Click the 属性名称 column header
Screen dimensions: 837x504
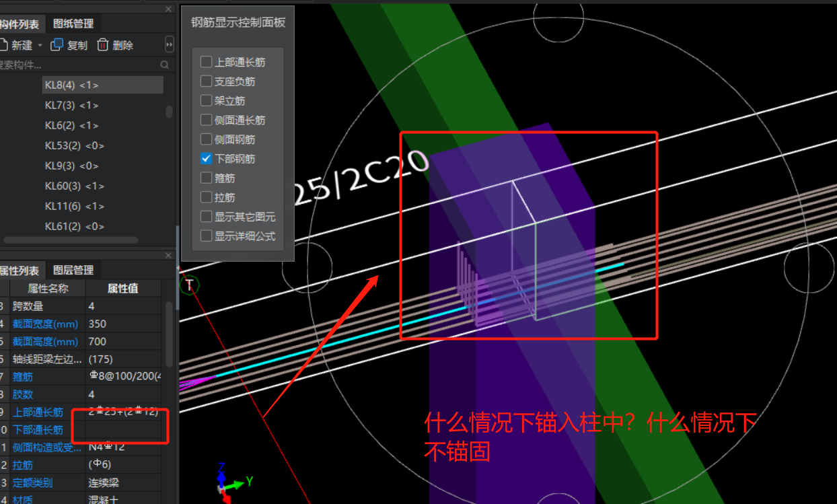(48, 288)
